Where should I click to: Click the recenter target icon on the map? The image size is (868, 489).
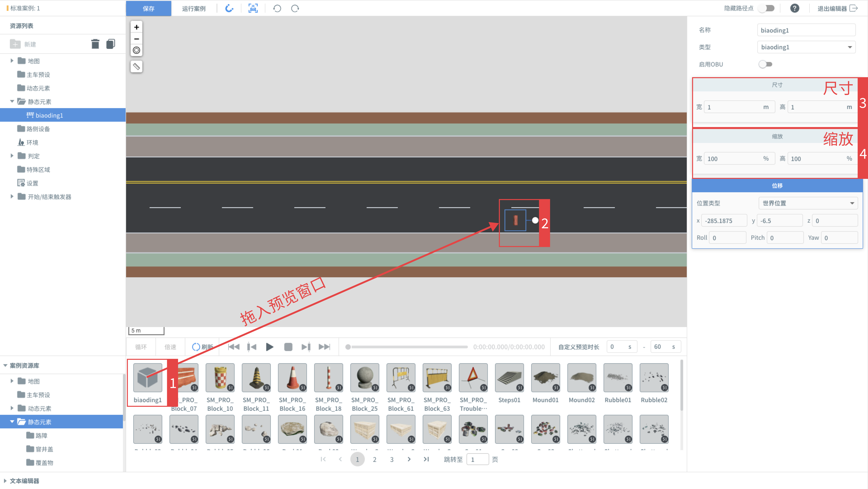(136, 50)
